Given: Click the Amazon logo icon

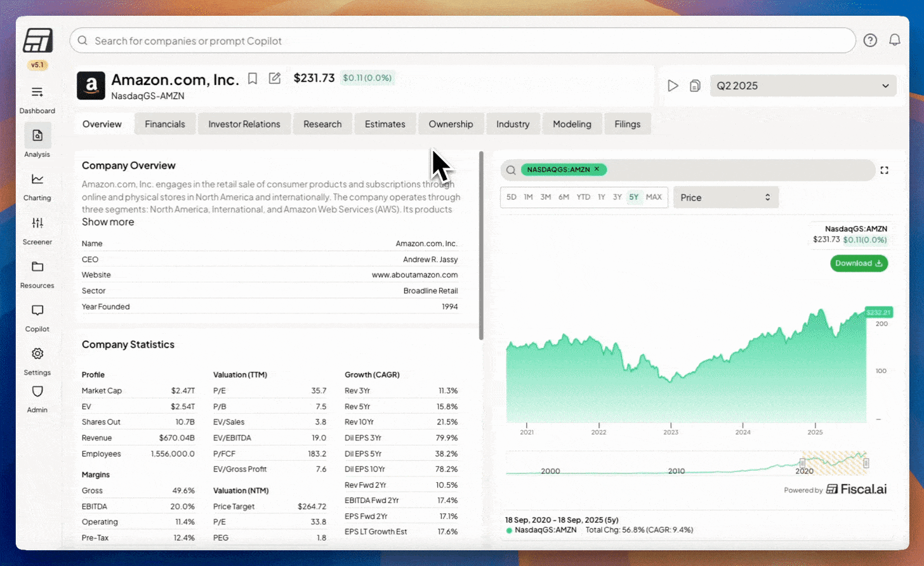Looking at the screenshot, I should pyautogui.click(x=91, y=86).
